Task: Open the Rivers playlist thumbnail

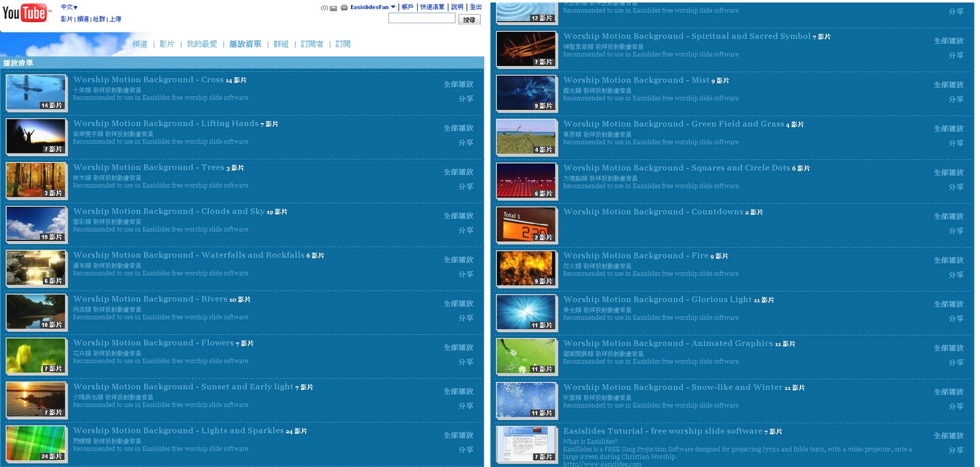Action: pyautogui.click(x=36, y=312)
